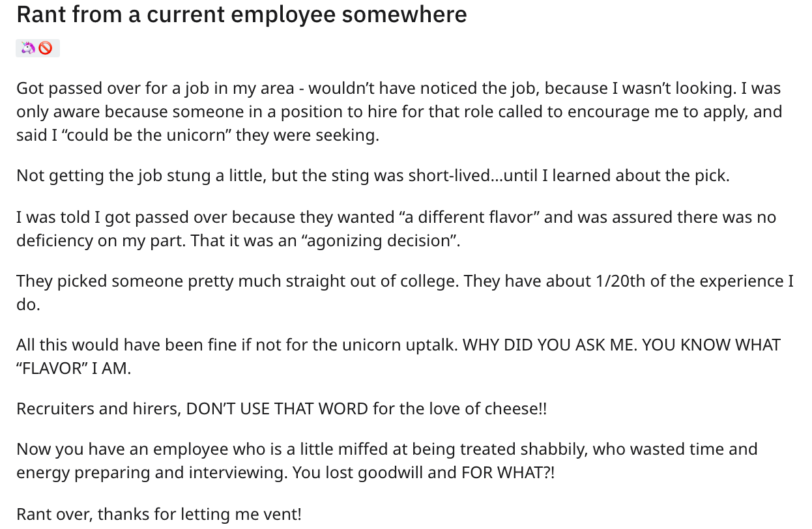Click "DON'T USE THAT WORD" in the post
The width and height of the screenshot is (812, 529).
277,408
